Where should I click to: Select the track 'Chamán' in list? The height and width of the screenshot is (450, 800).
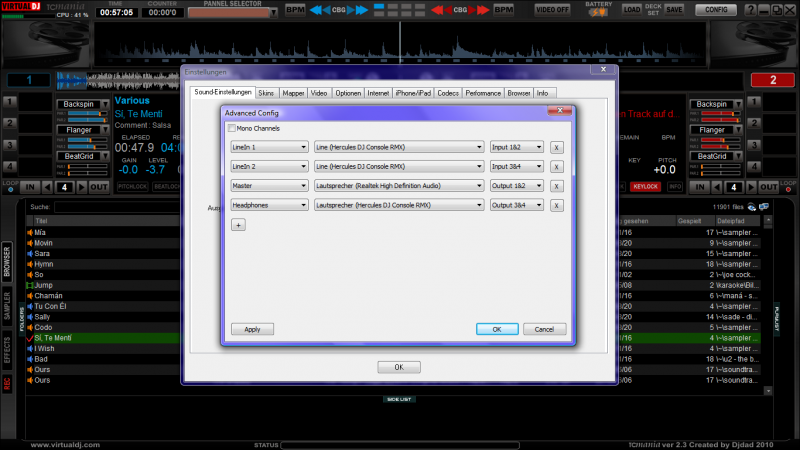(48, 296)
